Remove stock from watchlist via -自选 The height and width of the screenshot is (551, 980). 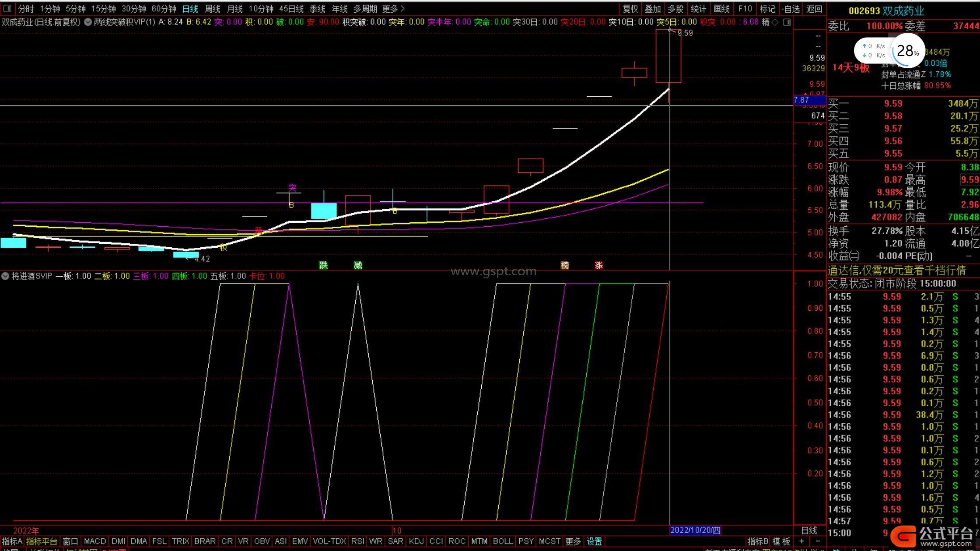(791, 9)
